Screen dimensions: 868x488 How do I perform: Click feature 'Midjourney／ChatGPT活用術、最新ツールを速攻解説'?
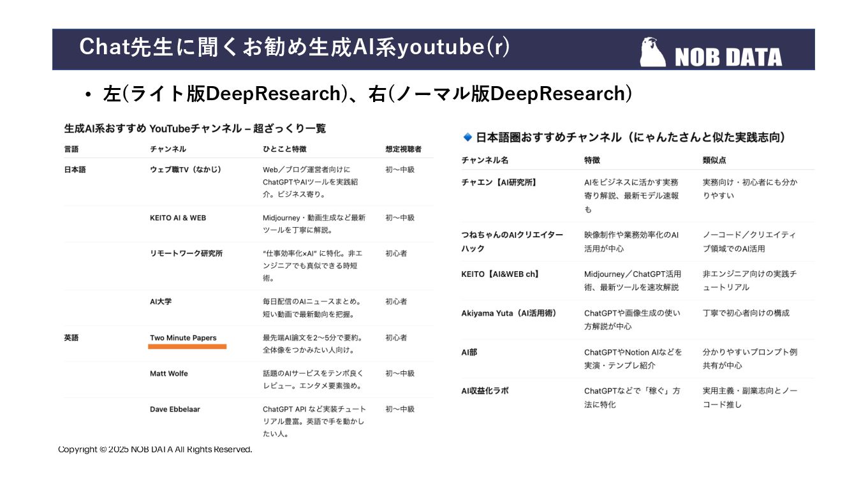coord(633,281)
